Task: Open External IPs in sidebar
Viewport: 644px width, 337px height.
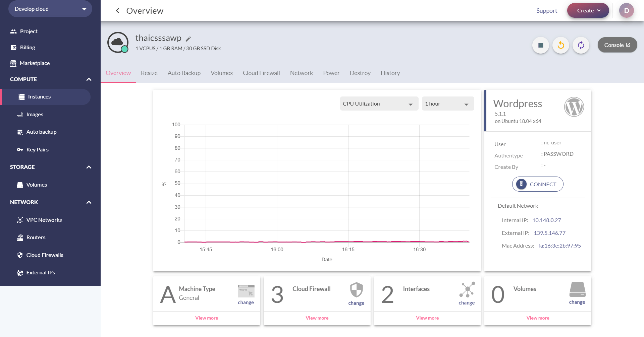Action: coord(36,273)
